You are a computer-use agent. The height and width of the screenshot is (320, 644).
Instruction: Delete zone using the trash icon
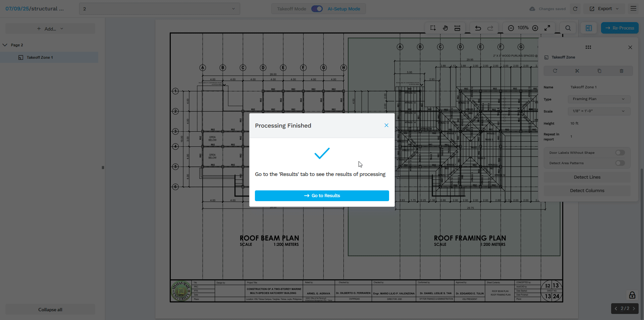(621, 71)
